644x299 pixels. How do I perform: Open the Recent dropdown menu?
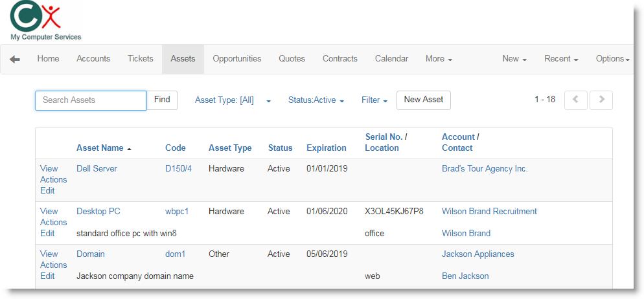tap(561, 59)
